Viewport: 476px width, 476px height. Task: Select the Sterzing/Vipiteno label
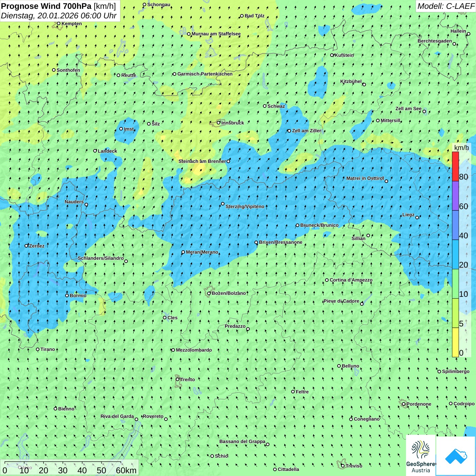point(245,206)
